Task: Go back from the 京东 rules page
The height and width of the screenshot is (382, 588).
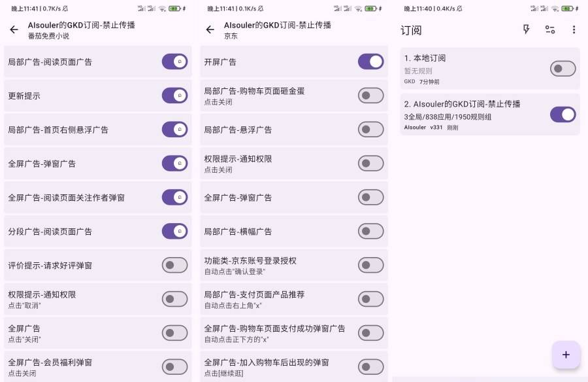Action: tap(210, 30)
